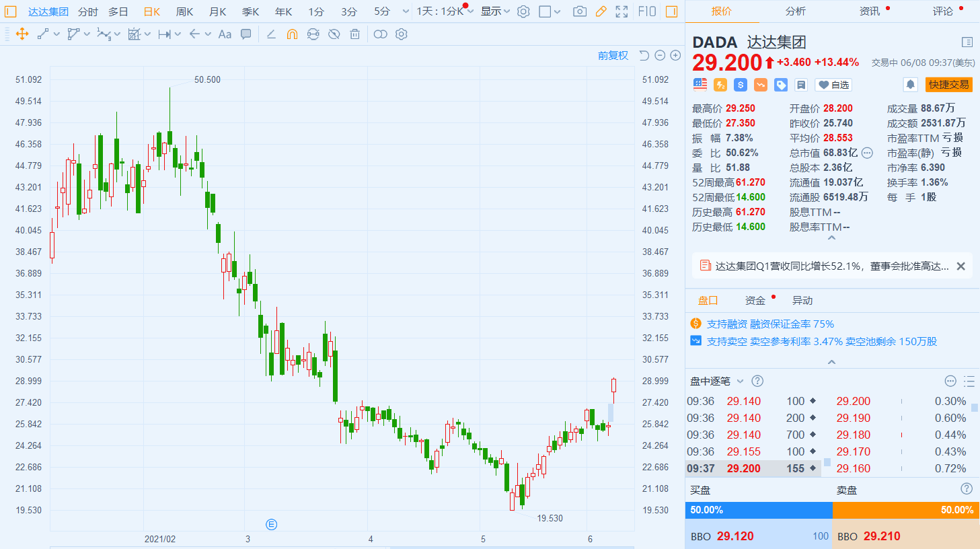The image size is (980, 549).
Task: Click the orange 50.00% sell ratio bar
Action: point(906,510)
